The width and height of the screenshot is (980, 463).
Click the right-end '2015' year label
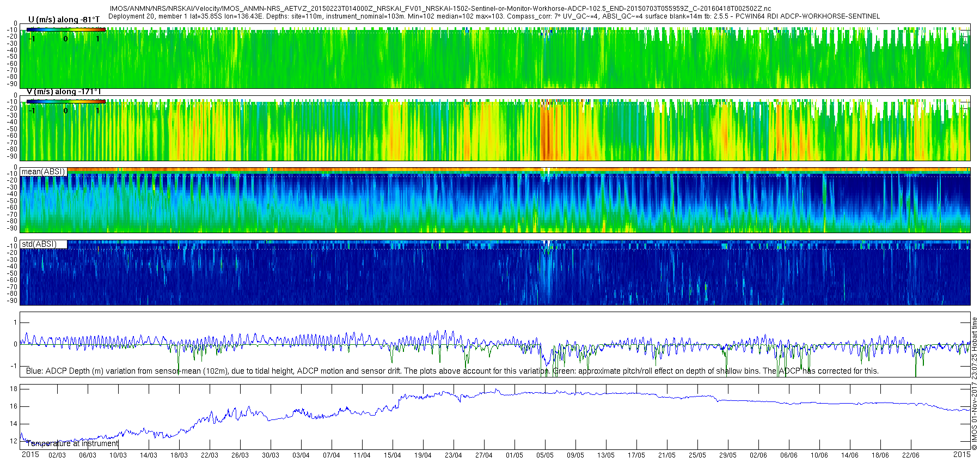point(962,454)
